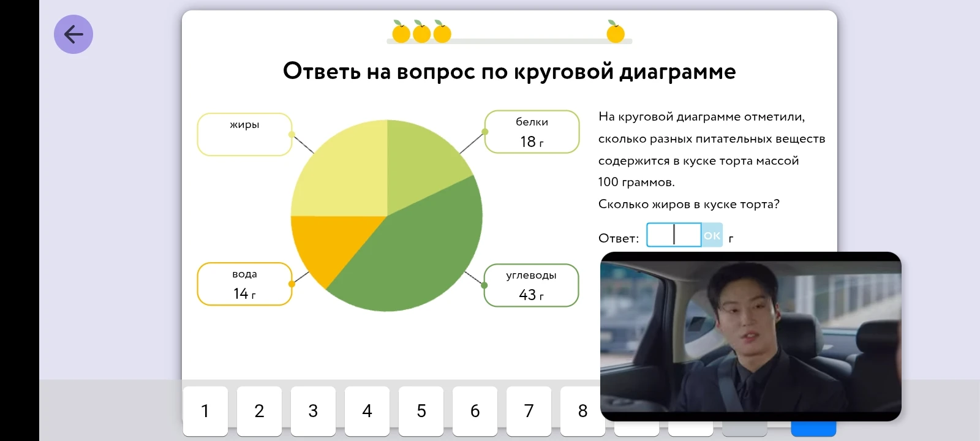This screenshot has height=441, width=980.
Task: Select the вода 14 г label box
Action: pos(244,284)
